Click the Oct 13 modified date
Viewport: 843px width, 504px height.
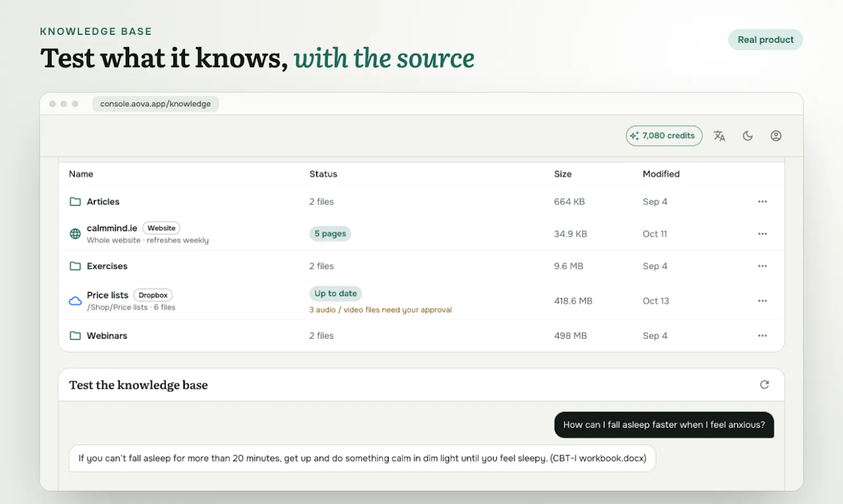tap(656, 301)
